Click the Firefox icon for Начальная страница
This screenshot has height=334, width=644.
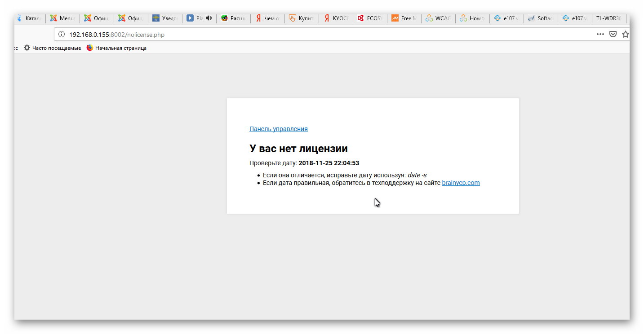(90, 48)
